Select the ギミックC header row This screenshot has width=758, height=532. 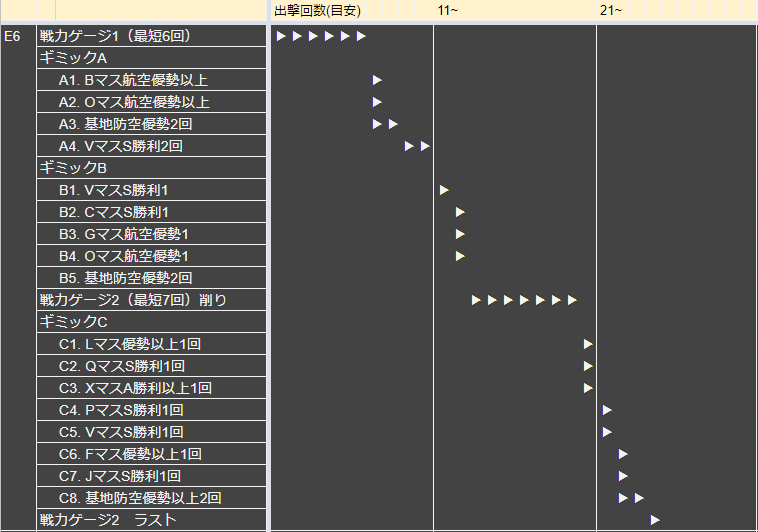(151, 322)
